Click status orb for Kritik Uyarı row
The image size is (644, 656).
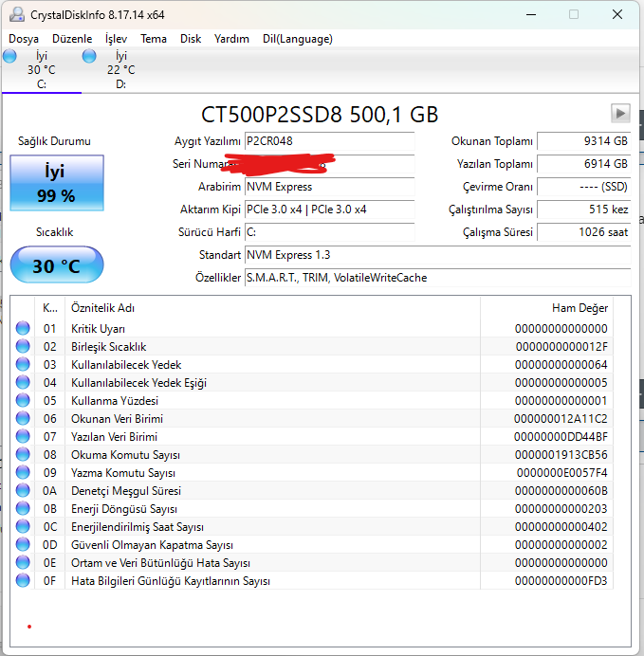tap(23, 328)
